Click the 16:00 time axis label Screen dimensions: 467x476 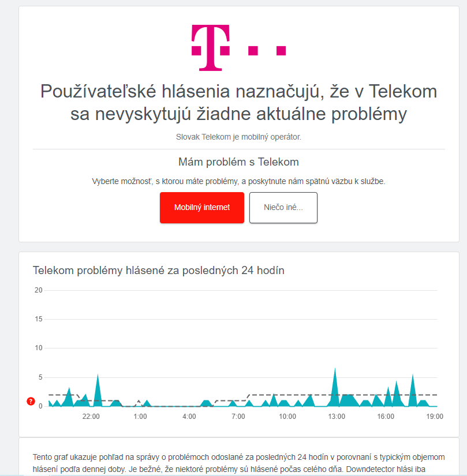point(386,417)
